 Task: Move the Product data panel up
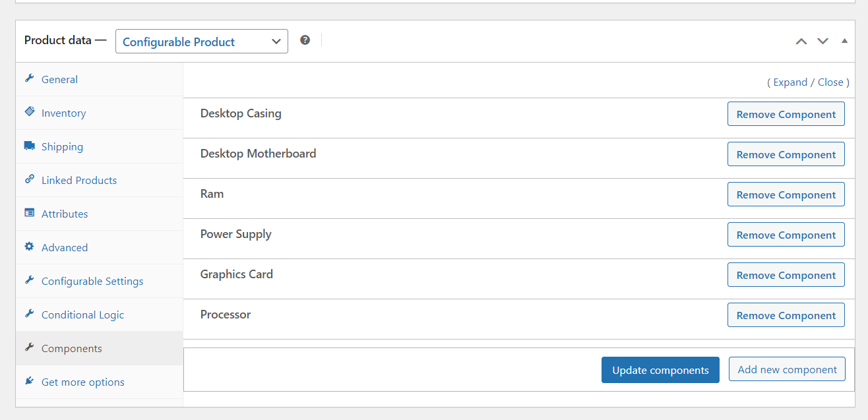point(801,41)
